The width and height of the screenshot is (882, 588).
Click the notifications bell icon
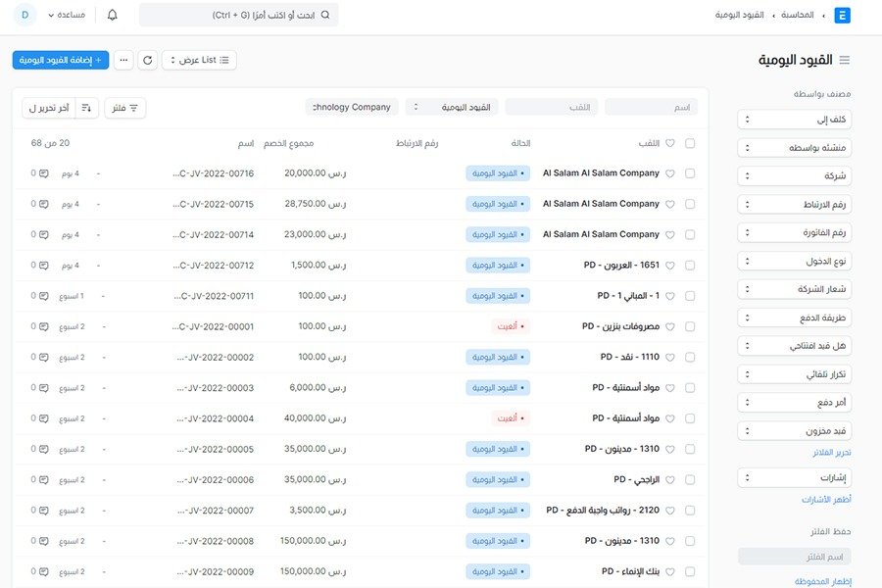pos(112,15)
